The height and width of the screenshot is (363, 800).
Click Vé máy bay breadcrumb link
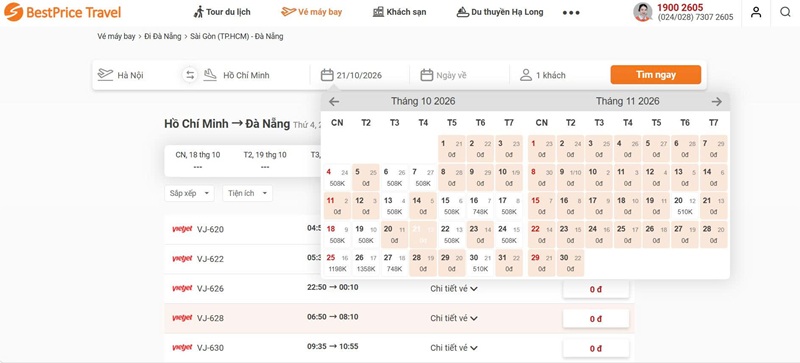coord(116,36)
